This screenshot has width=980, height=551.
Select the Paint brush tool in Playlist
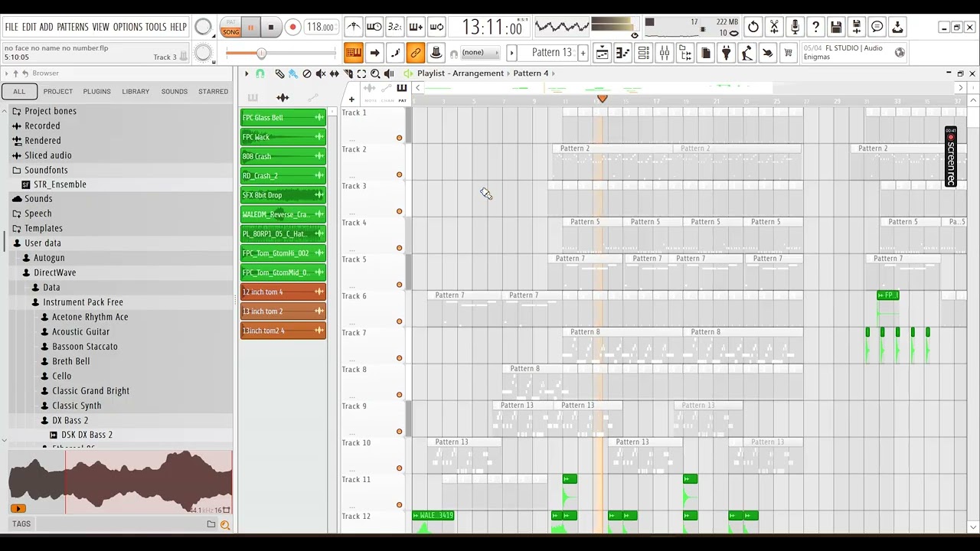coord(293,73)
